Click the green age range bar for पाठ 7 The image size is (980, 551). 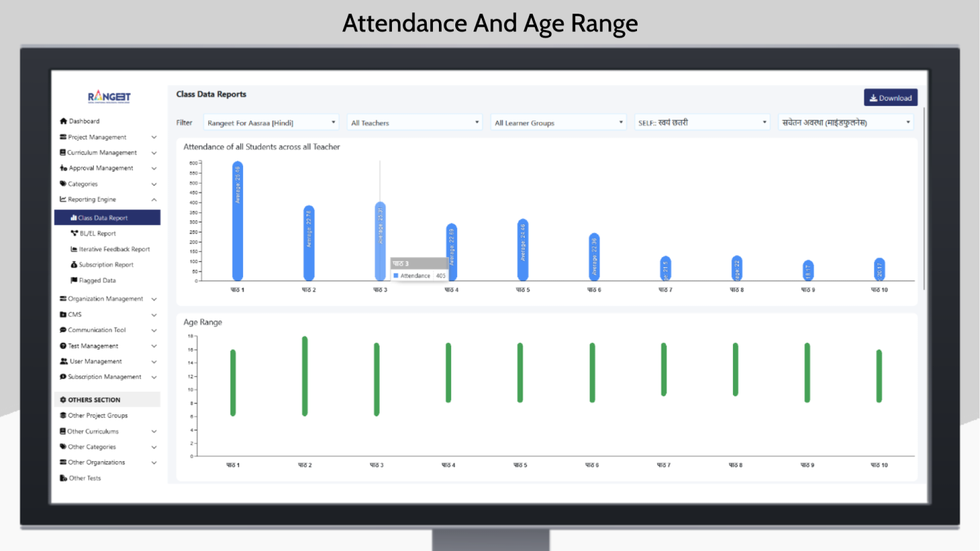click(x=664, y=369)
